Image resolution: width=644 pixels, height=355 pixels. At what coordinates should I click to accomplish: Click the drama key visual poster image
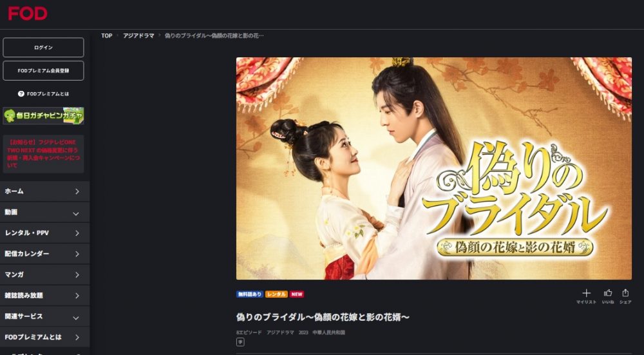pyautogui.click(x=433, y=168)
